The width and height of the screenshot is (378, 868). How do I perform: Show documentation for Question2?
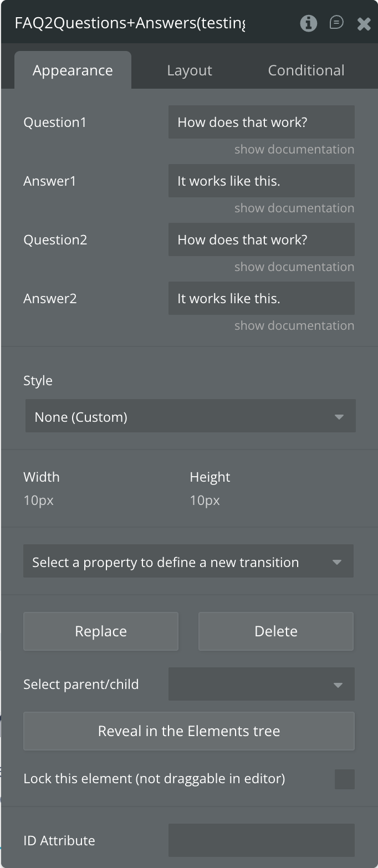click(x=294, y=267)
